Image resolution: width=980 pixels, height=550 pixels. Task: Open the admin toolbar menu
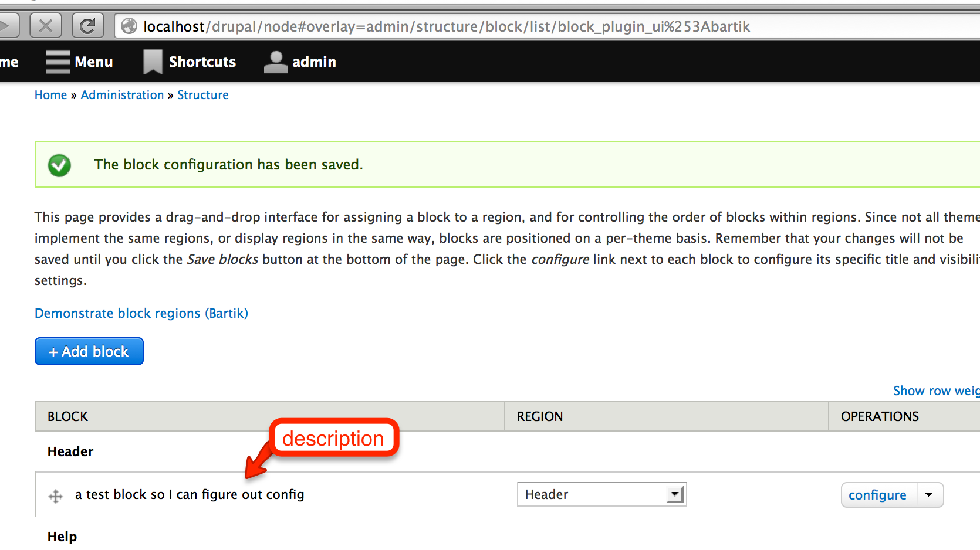pos(314,62)
